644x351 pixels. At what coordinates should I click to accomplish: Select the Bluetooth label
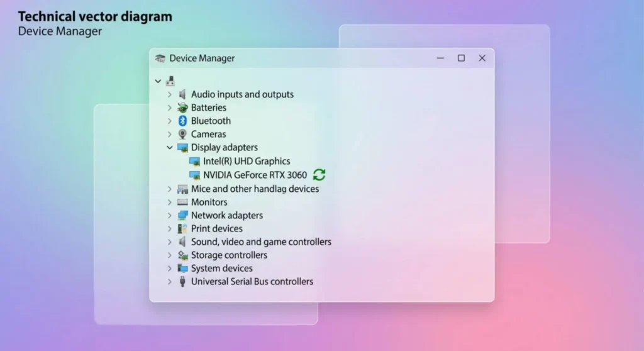[211, 121]
